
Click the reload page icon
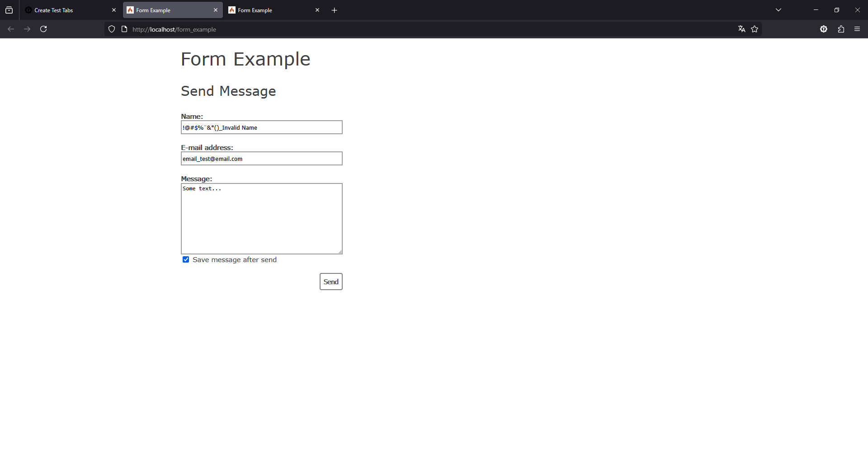point(43,29)
